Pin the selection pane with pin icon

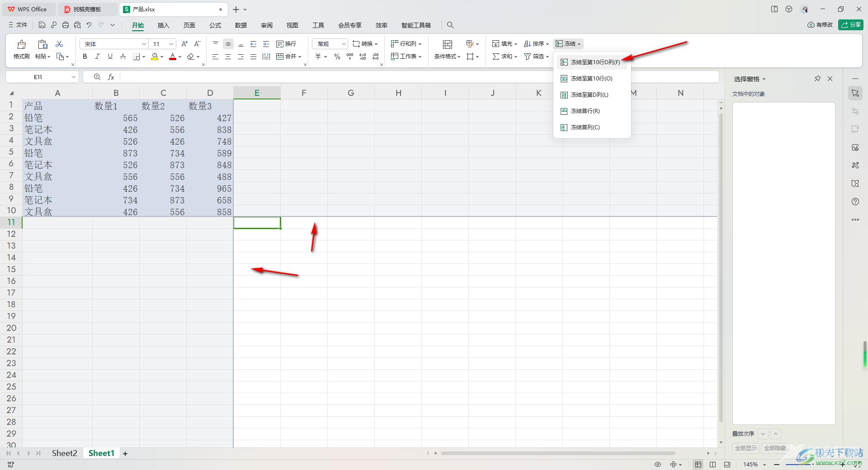click(x=817, y=79)
